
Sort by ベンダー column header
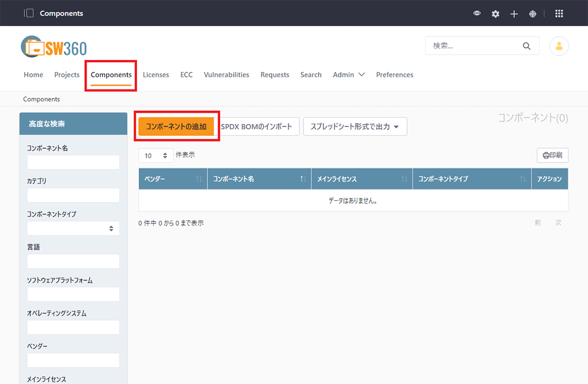[173, 179]
